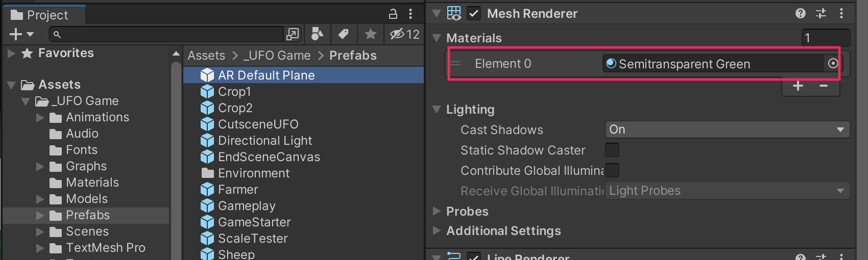Click the _UFO Game breadcrumb
Screen dimensions: 868x260
point(277,56)
